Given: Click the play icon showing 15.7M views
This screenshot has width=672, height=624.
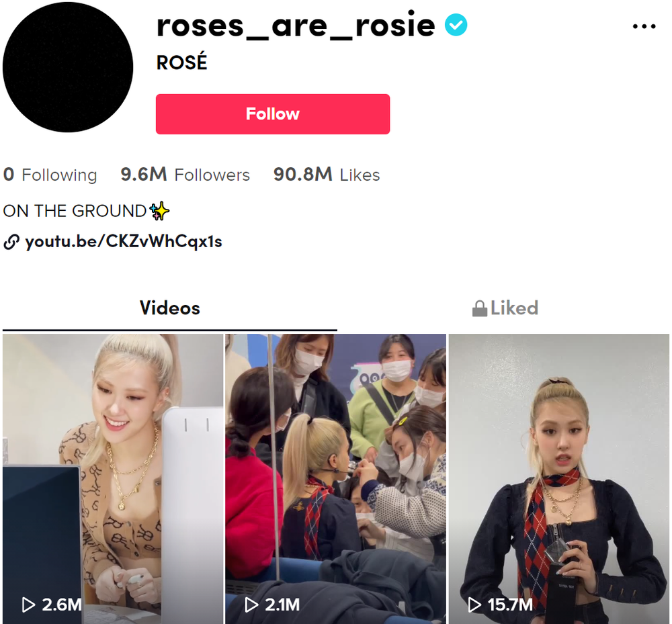Looking at the screenshot, I should coord(474,605).
